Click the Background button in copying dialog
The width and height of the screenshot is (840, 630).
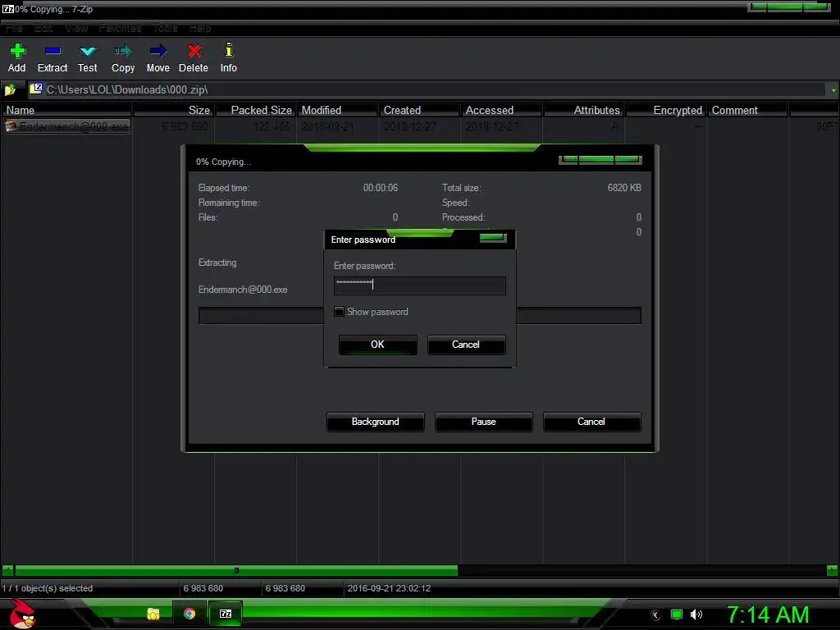pos(375,422)
